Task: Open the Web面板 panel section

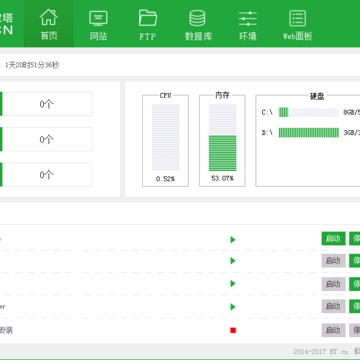Action: pyautogui.click(x=297, y=24)
